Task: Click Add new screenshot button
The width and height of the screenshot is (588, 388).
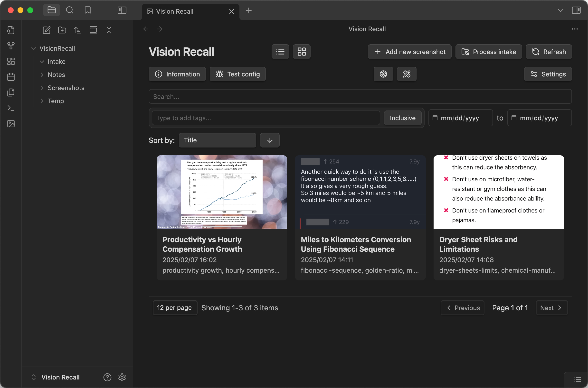Action: tap(409, 52)
